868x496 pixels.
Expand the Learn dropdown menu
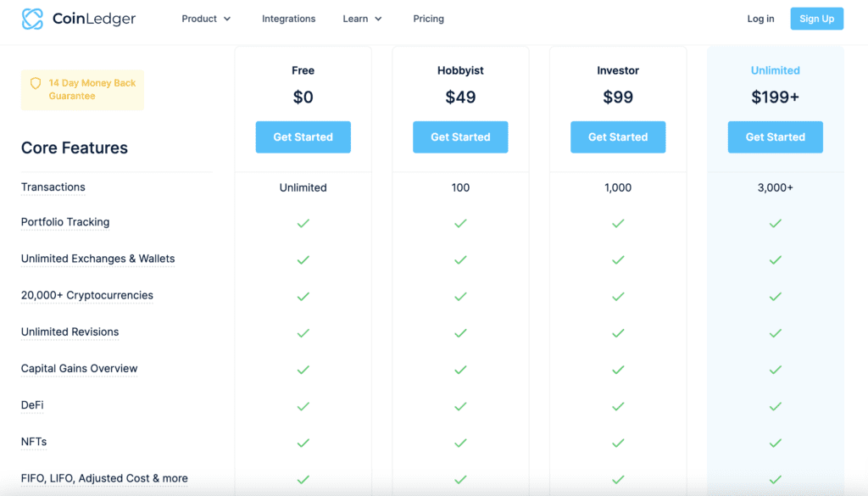point(362,19)
